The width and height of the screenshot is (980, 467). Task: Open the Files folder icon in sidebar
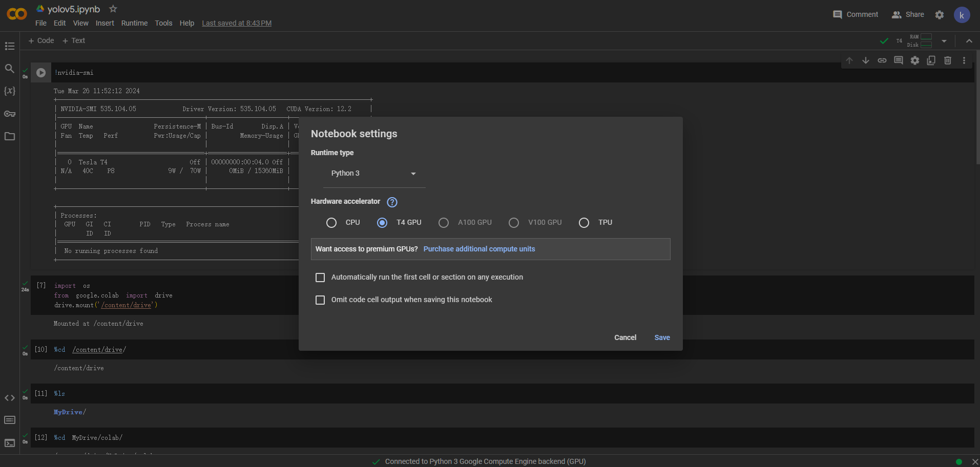9,136
